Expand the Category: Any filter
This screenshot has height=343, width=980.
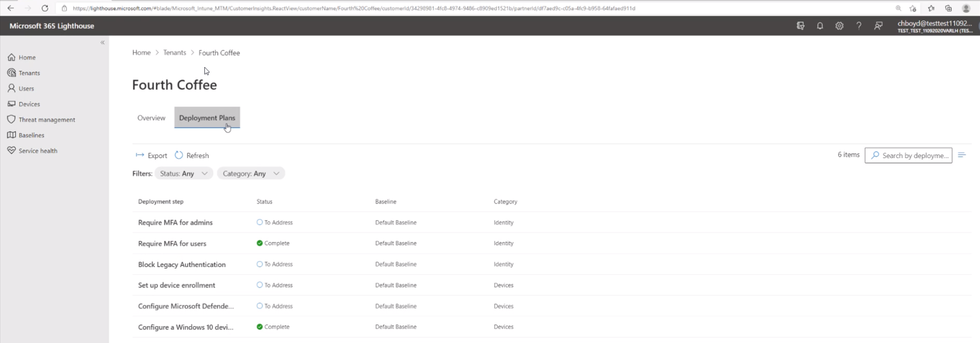point(251,174)
